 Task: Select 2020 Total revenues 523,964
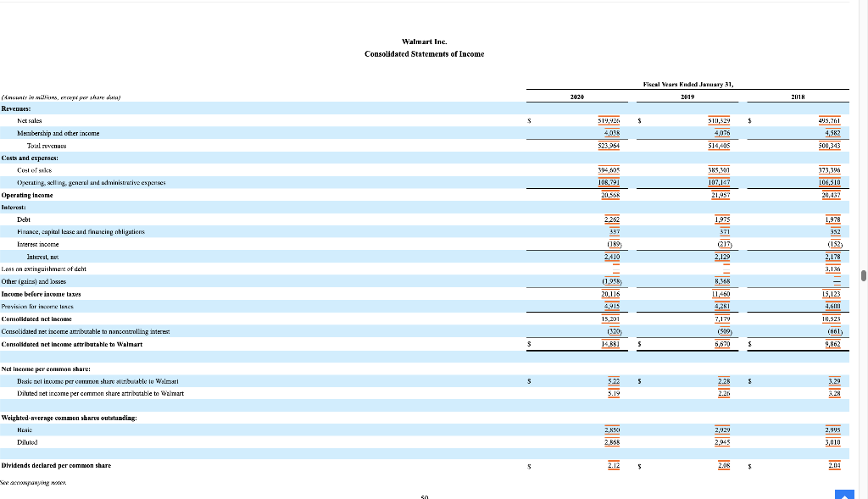(609, 146)
